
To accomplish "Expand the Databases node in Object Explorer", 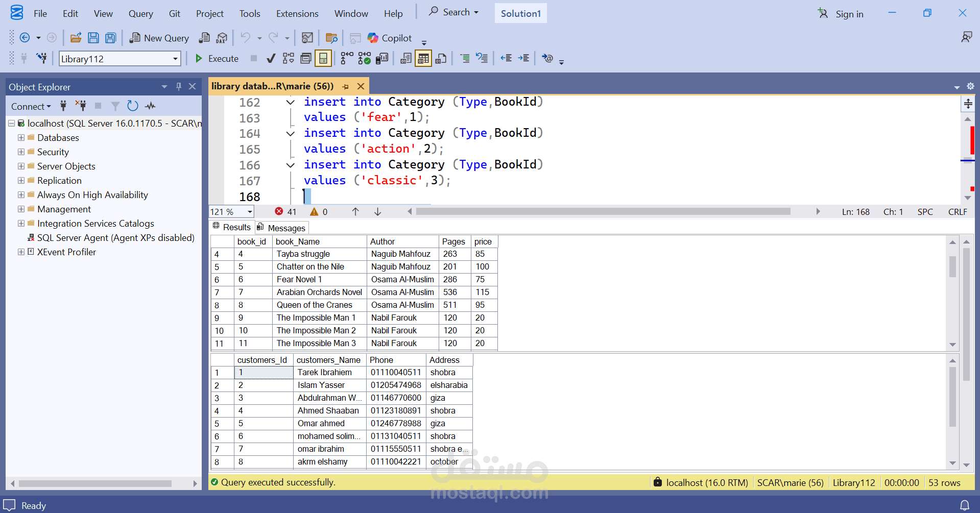I will [x=21, y=137].
